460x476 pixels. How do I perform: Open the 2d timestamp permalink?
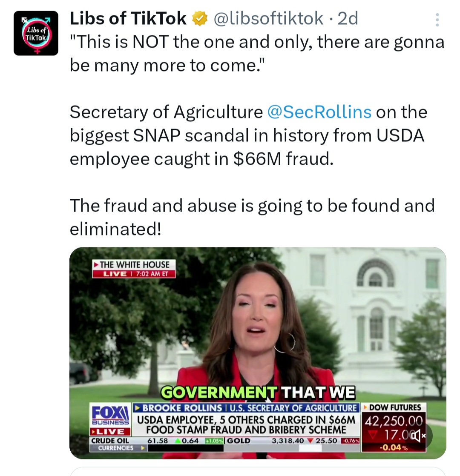pyautogui.click(x=348, y=18)
